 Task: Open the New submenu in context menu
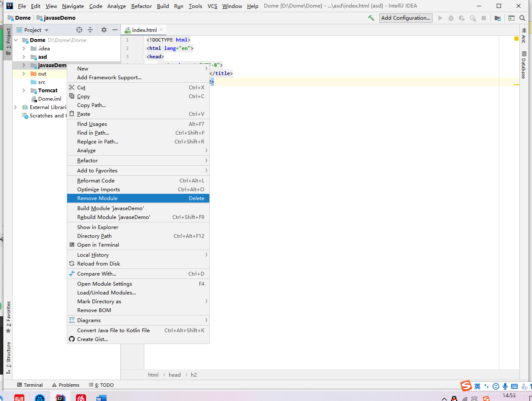pyautogui.click(x=138, y=69)
